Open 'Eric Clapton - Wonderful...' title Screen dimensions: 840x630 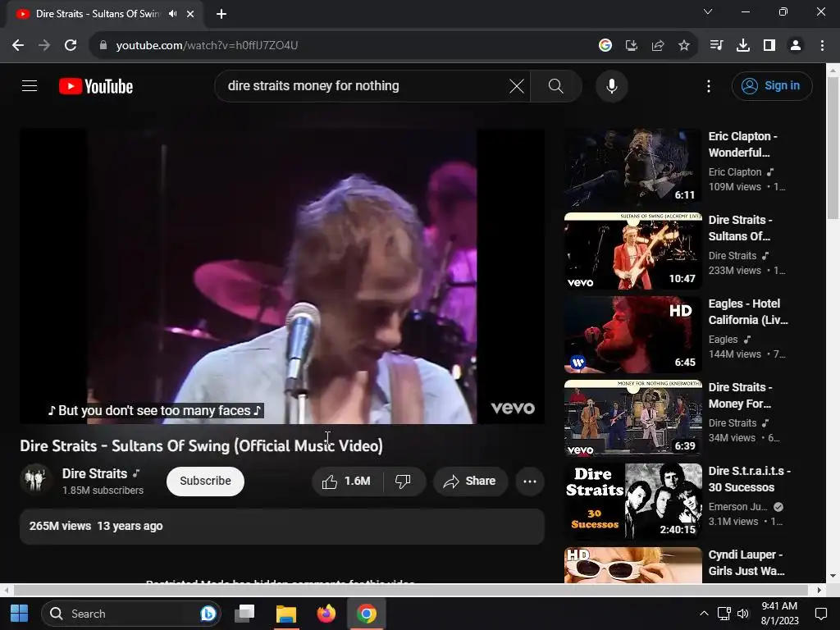coord(742,144)
